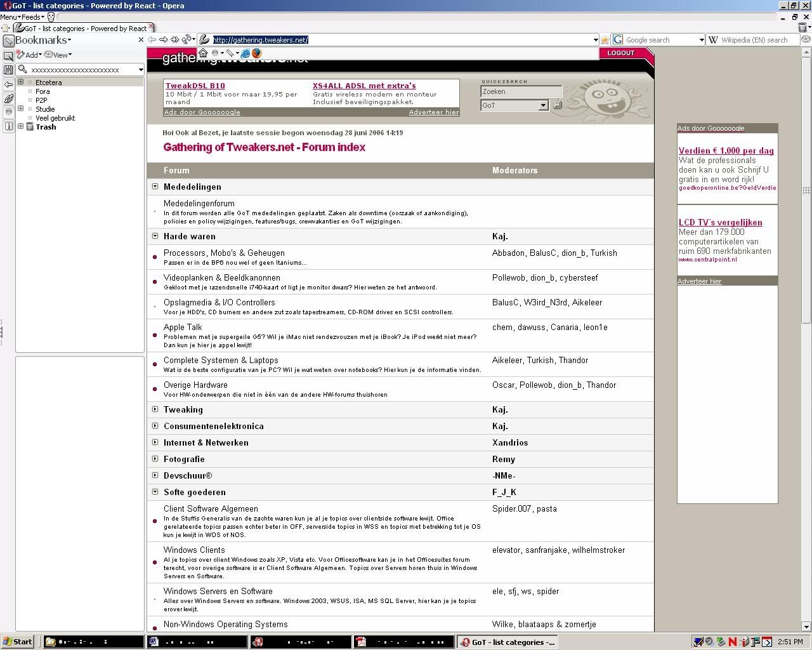Collapse the Harde waren category
812x650 pixels.
pos(155,236)
